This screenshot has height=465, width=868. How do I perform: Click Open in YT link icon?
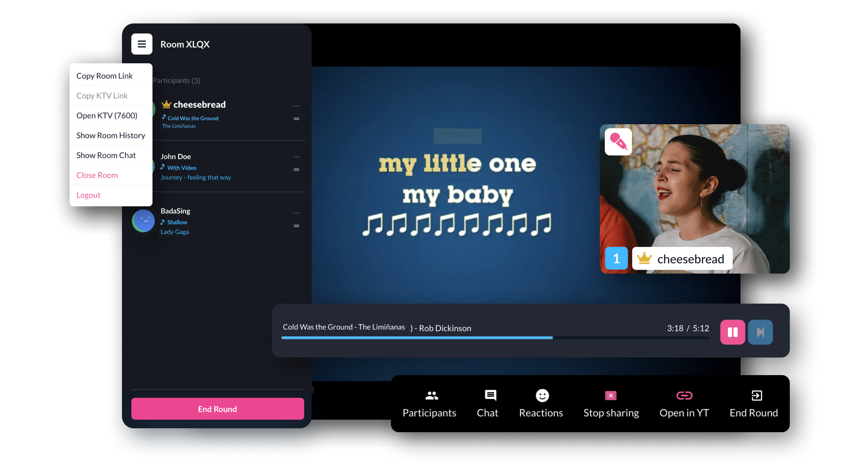point(684,395)
